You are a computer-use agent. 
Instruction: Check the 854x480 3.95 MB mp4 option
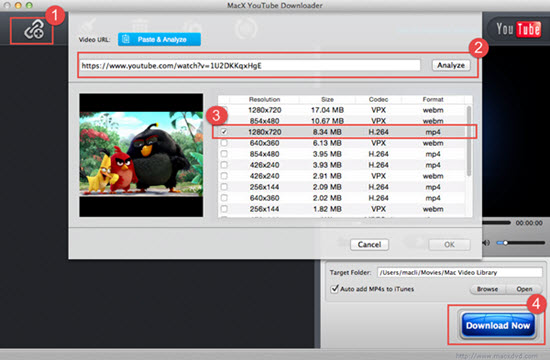point(224,154)
